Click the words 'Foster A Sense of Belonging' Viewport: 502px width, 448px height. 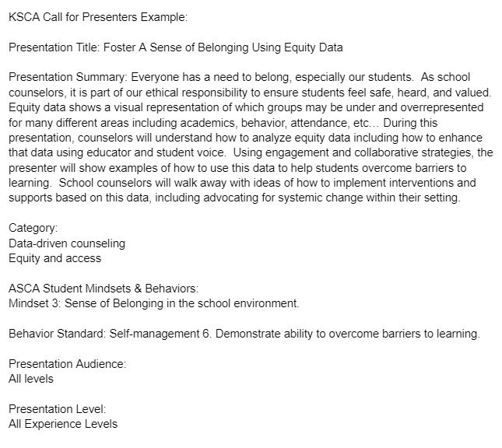coord(176,47)
